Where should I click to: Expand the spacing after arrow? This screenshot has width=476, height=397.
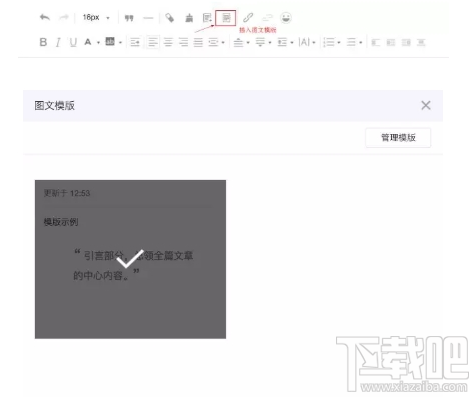pos(270,43)
